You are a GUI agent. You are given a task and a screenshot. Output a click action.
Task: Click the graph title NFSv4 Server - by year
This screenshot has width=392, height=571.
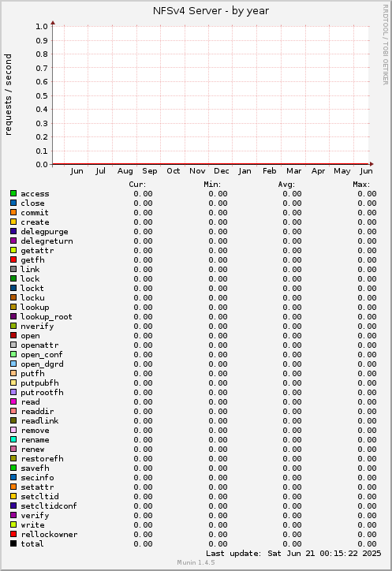[x=211, y=11]
